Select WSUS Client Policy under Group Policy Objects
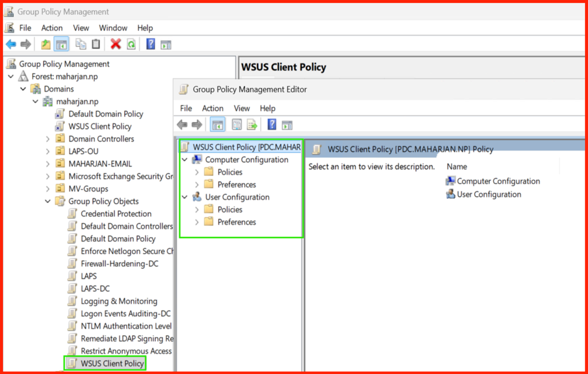This screenshot has width=588, height=374. click(112, 363)
